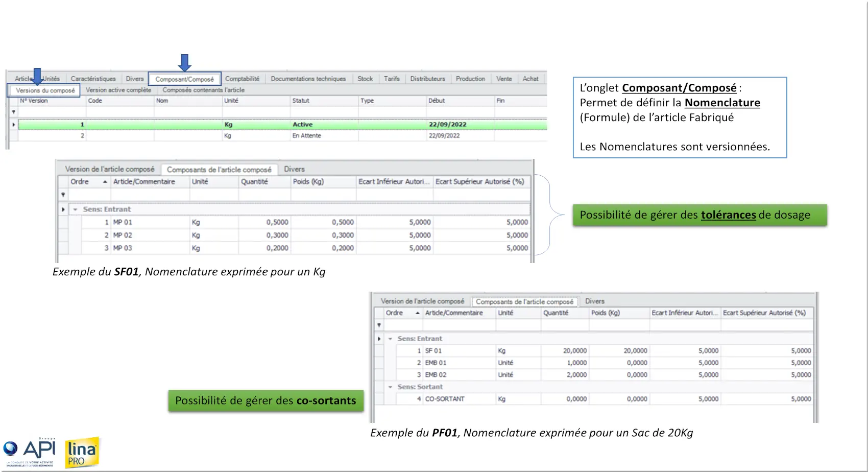Image resolution: width=868 pixels, height=472 pixels.
Task: Click the filter icon in the versions grid
Action: (x=14, y=112)
